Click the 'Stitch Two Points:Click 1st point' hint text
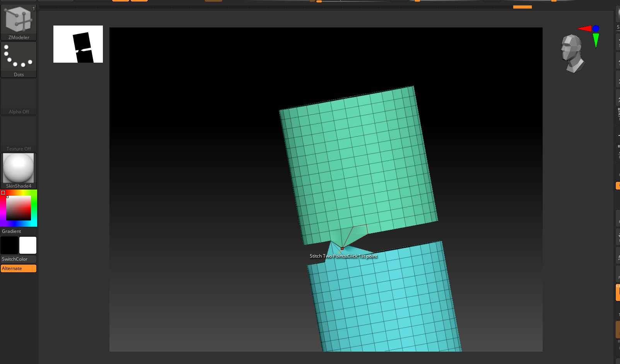 pos(343,256)
